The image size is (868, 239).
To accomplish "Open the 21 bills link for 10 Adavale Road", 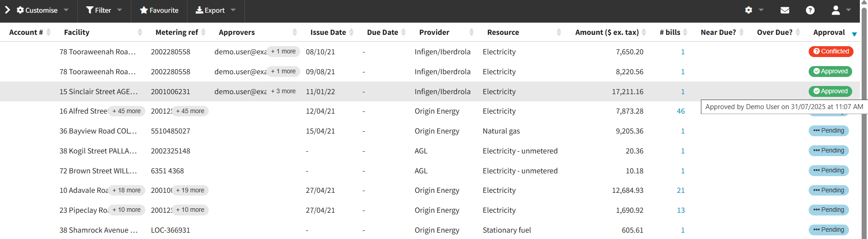I will [681, 191].
